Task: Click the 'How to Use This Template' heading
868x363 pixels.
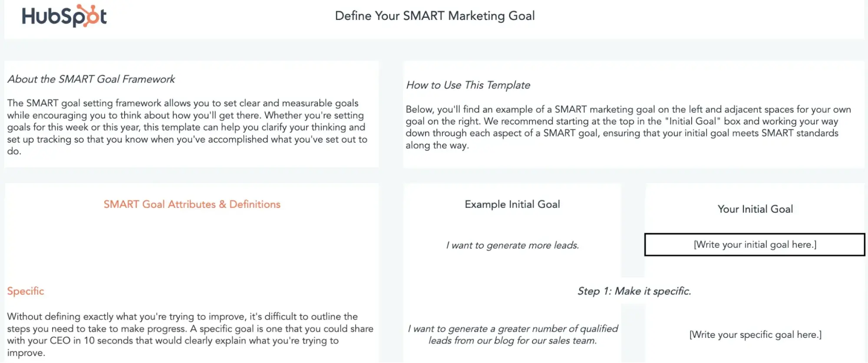Action: point(468,85)
